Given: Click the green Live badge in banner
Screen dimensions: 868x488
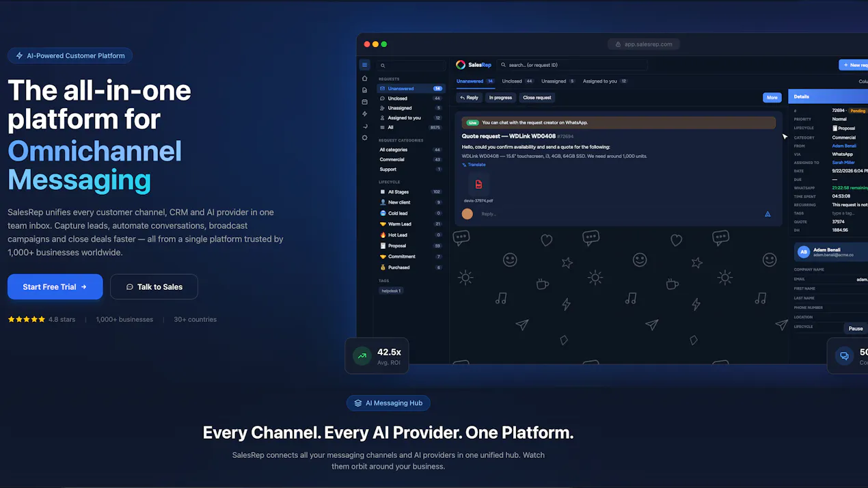Looking at the screenshot, I should tap(472, 123).
